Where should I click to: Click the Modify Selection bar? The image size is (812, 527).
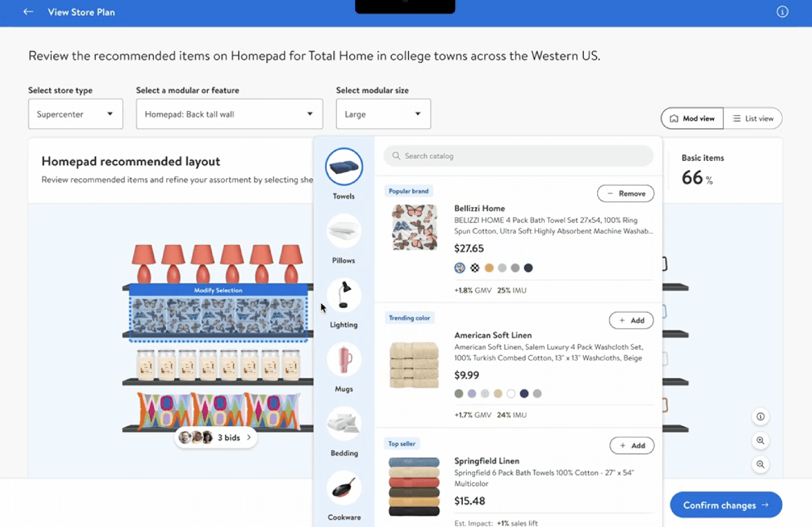[218, 290]
